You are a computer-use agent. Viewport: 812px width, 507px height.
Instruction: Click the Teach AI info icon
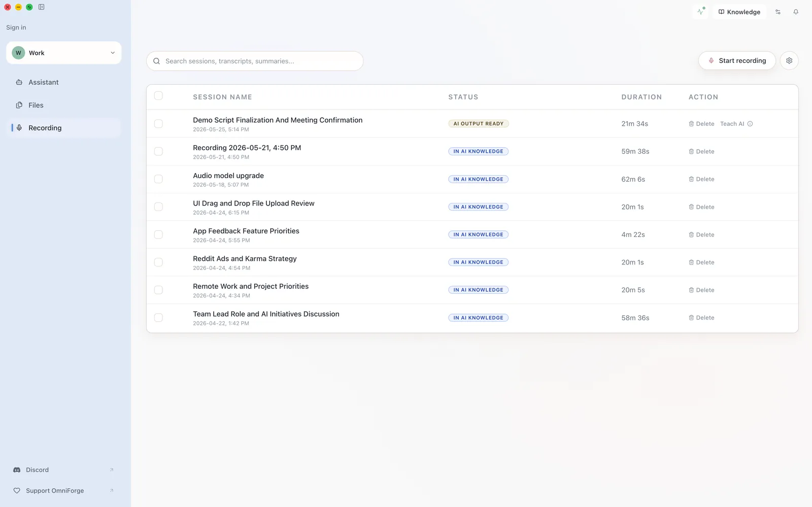pyautogui.click(x=750, y=124)
